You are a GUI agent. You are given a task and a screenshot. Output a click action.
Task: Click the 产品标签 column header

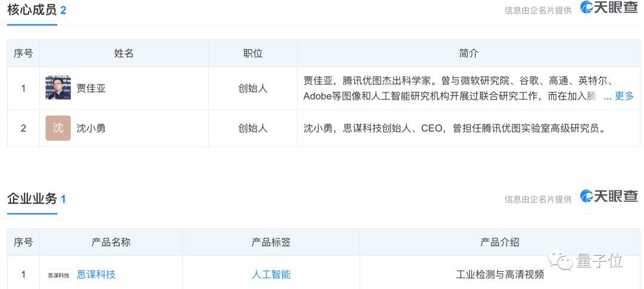(271, 243)
